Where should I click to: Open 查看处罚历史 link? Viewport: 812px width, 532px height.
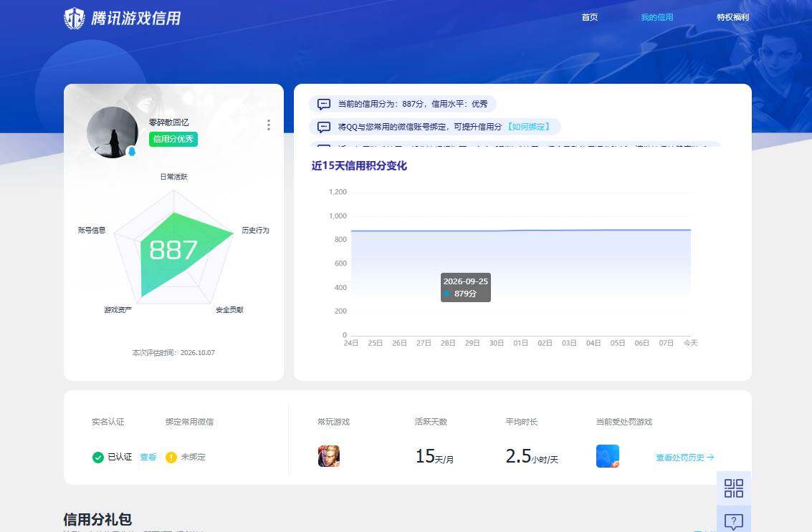[684, 458]
